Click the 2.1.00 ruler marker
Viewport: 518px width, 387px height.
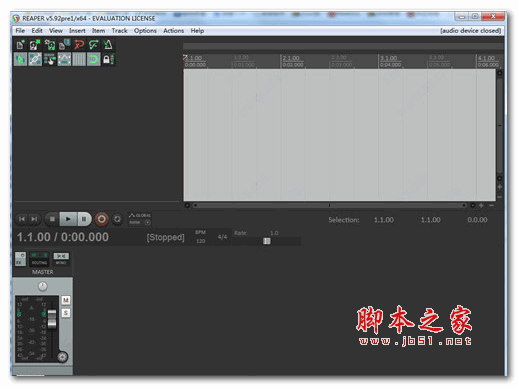pyautogui.click(x=291, y=58)
